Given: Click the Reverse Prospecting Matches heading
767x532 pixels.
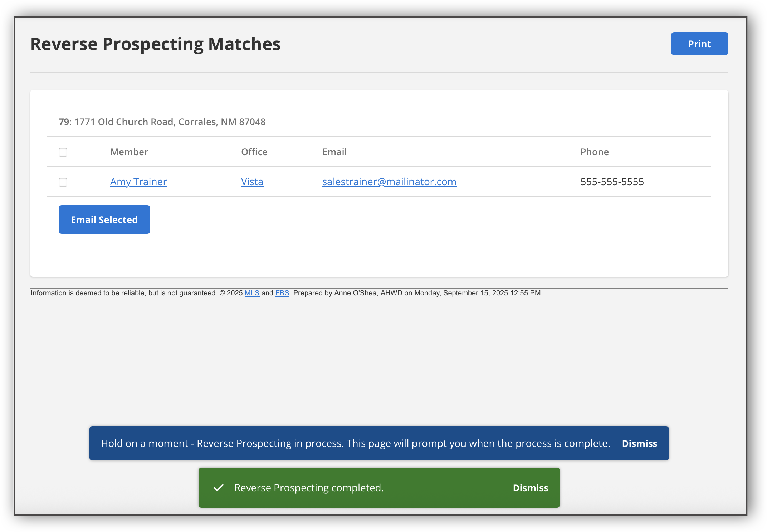Looking at the screenshot, I should coord(155,44).
